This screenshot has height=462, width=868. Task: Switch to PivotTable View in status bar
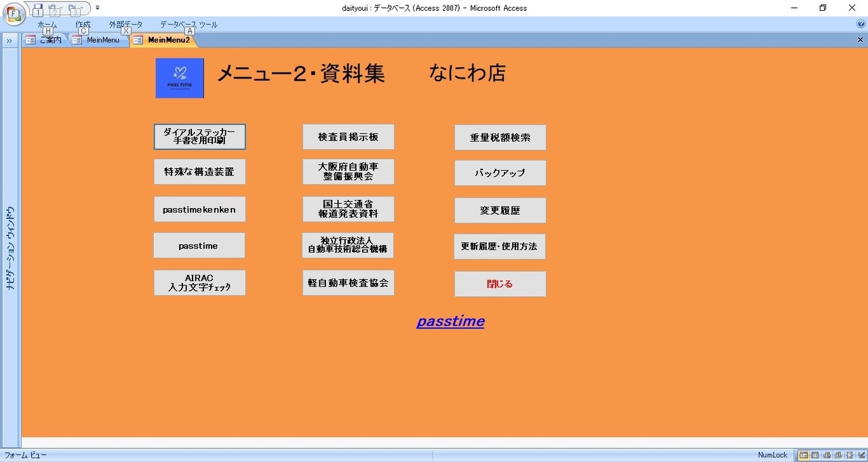click(827, 455)
